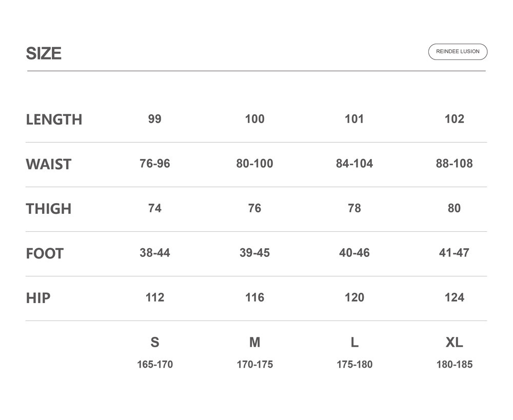Choose the L size column label
The height and width of the screenshot is (420, 513).
click(x=354, y=342)
